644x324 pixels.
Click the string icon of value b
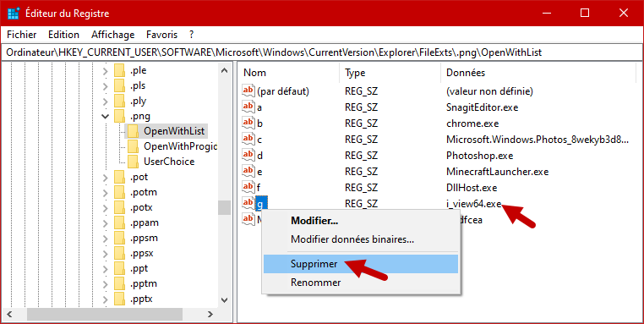(x=248, y=123)
